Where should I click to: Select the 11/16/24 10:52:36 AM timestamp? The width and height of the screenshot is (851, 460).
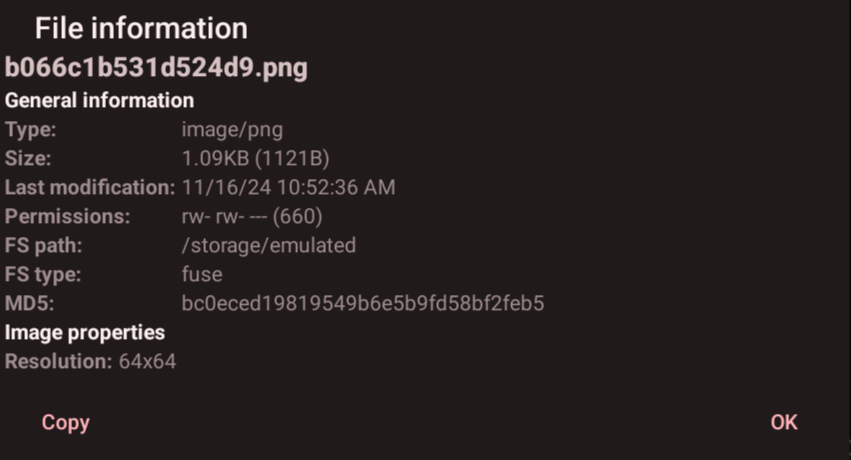coord(288,187)
